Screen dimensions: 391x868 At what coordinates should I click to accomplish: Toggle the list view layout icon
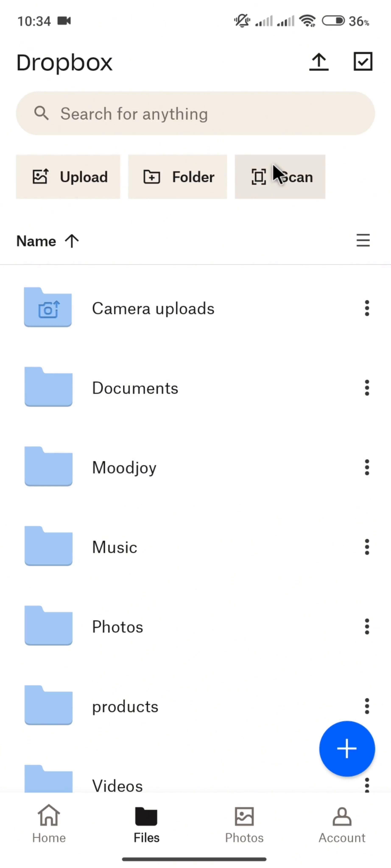pyautogui.click(x=363, y=241)
